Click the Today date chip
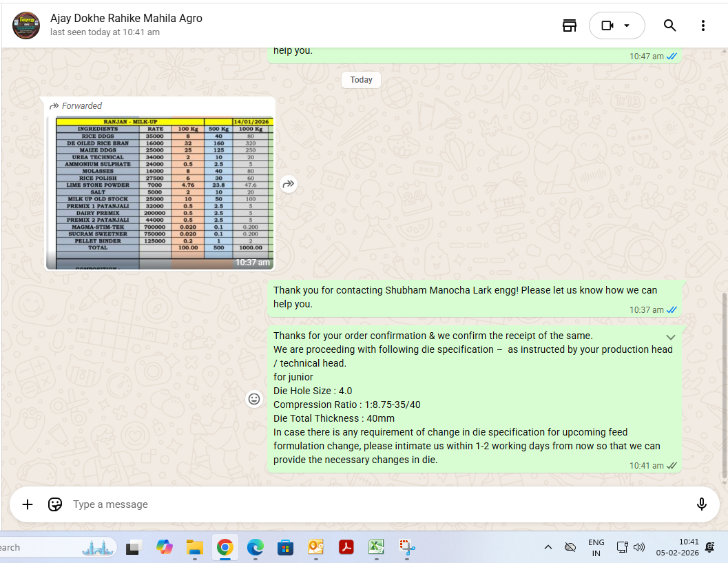The image size is (728, 563). (x=361, y=80)
